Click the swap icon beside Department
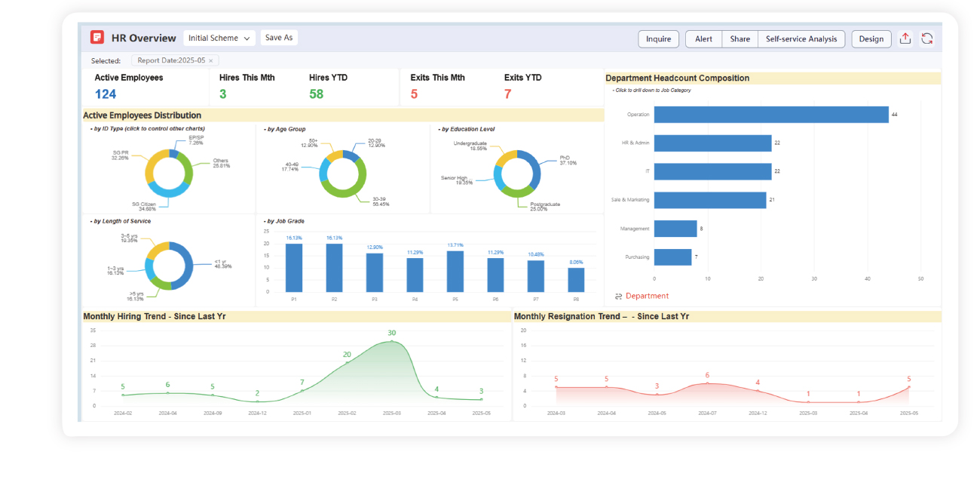The width and height of the screenshot is (980, 498). pyautogui.click(x=618, y=296)
